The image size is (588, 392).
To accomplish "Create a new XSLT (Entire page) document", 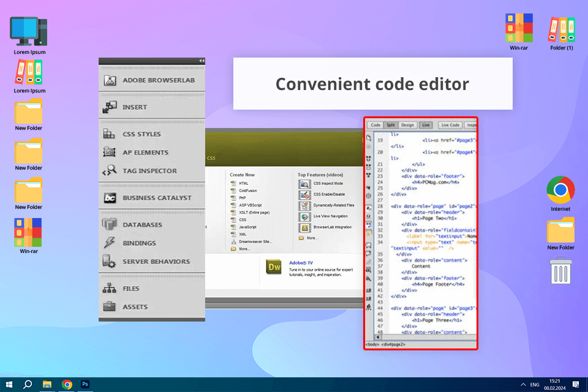I will [250, 213].
